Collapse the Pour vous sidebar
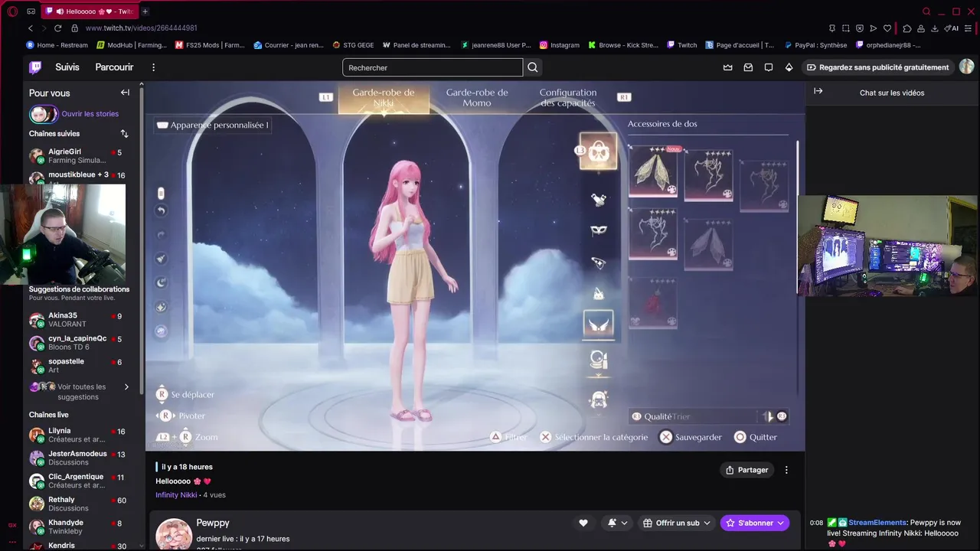980x551 pixels. pos(125,93)
